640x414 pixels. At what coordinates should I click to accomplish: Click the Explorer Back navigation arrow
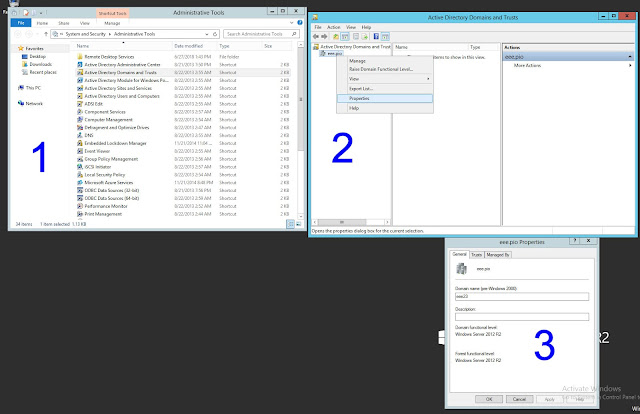click(18, 34)
